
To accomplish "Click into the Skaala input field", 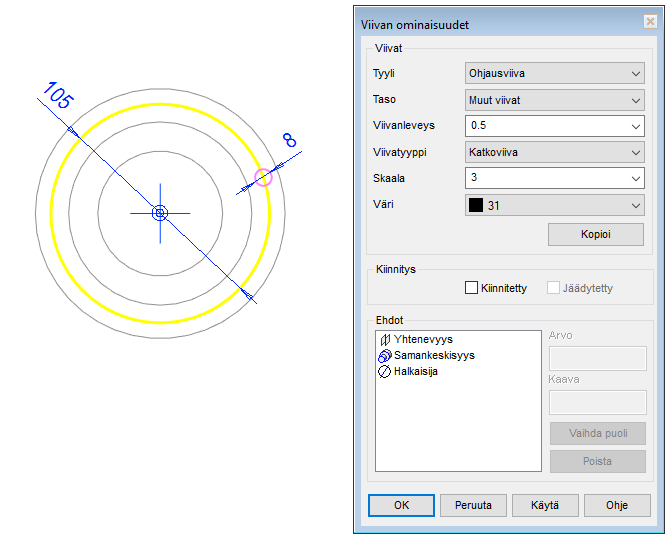I will pyautogui.click(x=545, y=178).
